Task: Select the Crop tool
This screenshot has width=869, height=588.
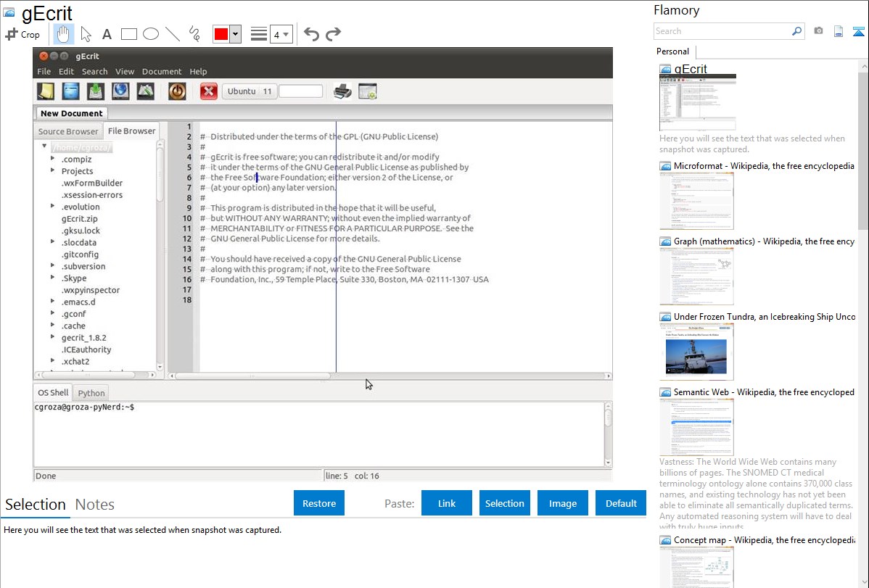Action: pos(22,34)
